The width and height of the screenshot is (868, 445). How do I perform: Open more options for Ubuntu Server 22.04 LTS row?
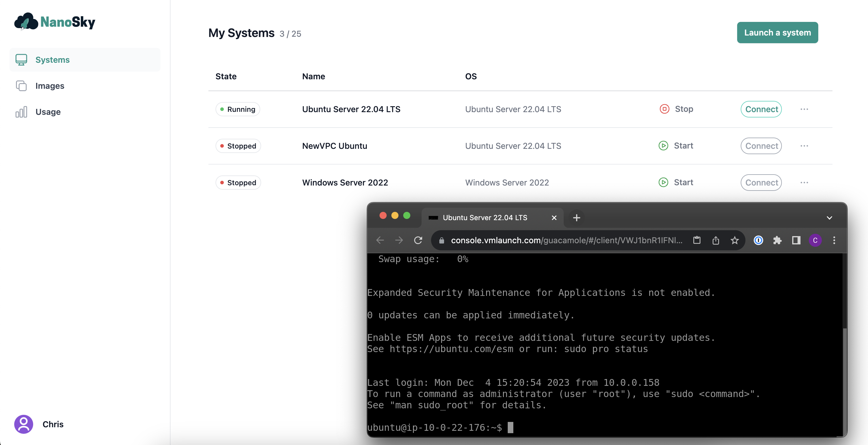click(x=804, y=109)
